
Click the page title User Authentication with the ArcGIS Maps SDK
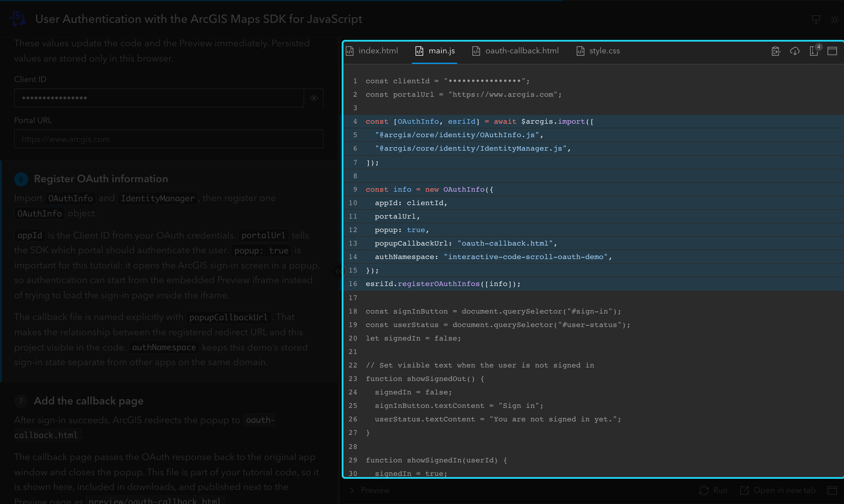point(199,19)
